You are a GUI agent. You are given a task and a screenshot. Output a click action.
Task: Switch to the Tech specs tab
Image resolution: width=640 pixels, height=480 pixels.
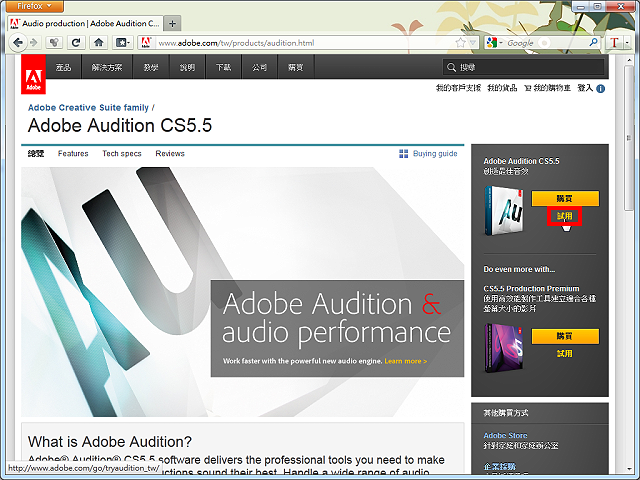[122, 153]
